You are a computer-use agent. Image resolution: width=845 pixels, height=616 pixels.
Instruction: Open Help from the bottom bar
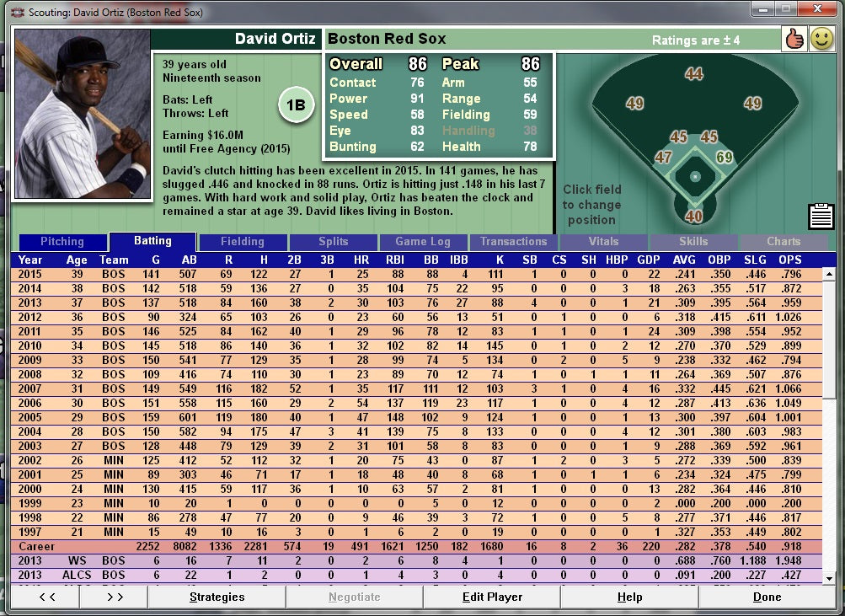pyautogui.click(x=628, y=597)
